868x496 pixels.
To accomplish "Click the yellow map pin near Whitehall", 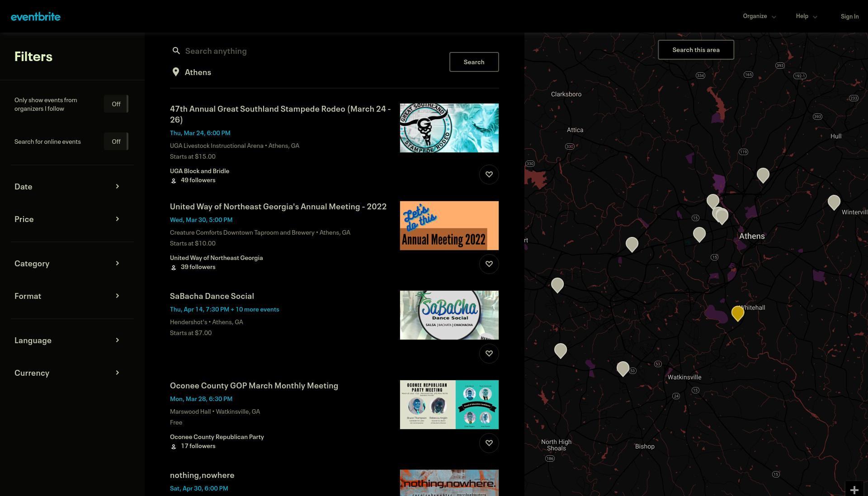I will (738, 313).
